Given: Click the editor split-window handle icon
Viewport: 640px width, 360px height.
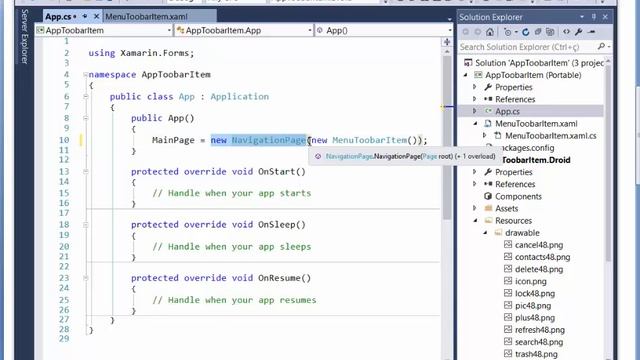Looking at the screenshot, I should [447, 42].
